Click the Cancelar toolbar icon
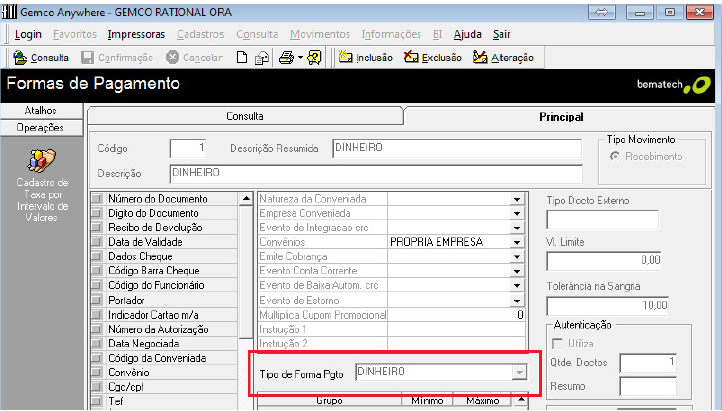The width and height of the screenshot is (722, 411). tap(172, 57)
